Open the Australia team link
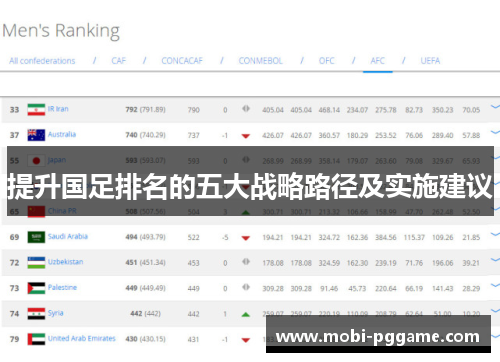 (x=62, y=134)
